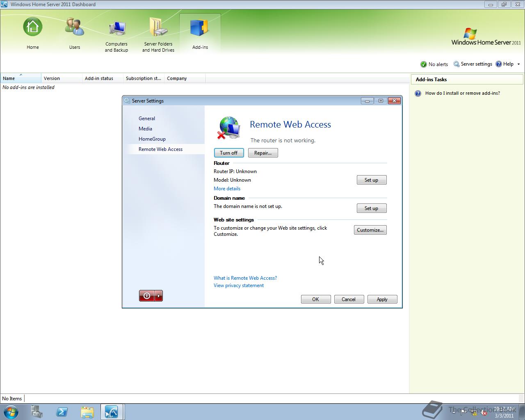Open the Help menu
Image resolution: width=525 pixels, height=420 pixels.
pyautogui.click(x=504, y=64)
